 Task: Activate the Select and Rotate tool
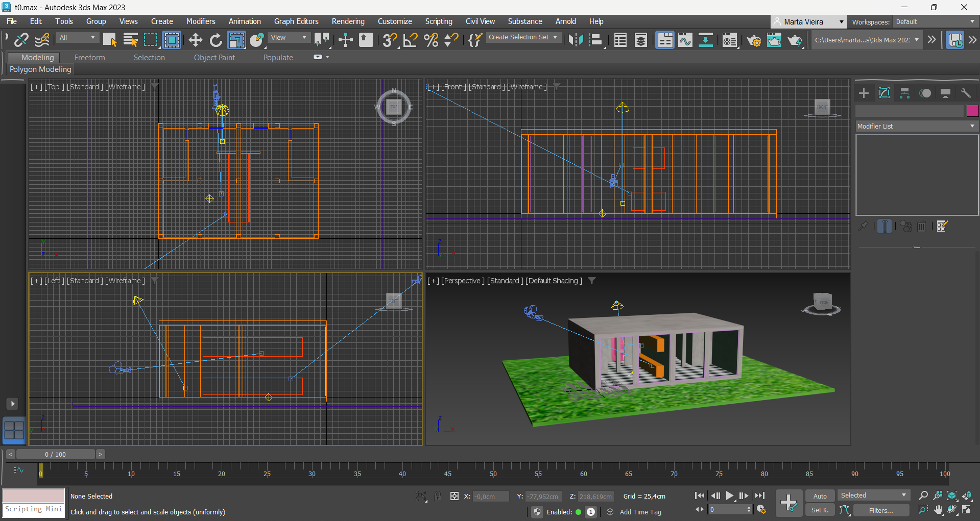point(216,40)
